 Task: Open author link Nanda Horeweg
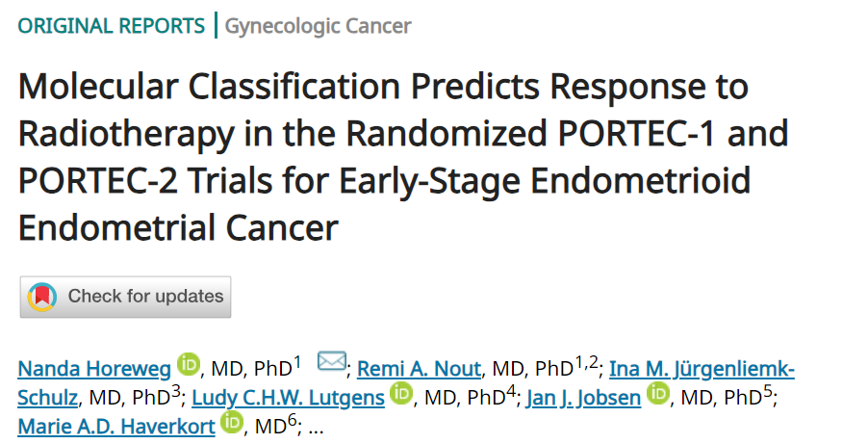click(93, 368)
